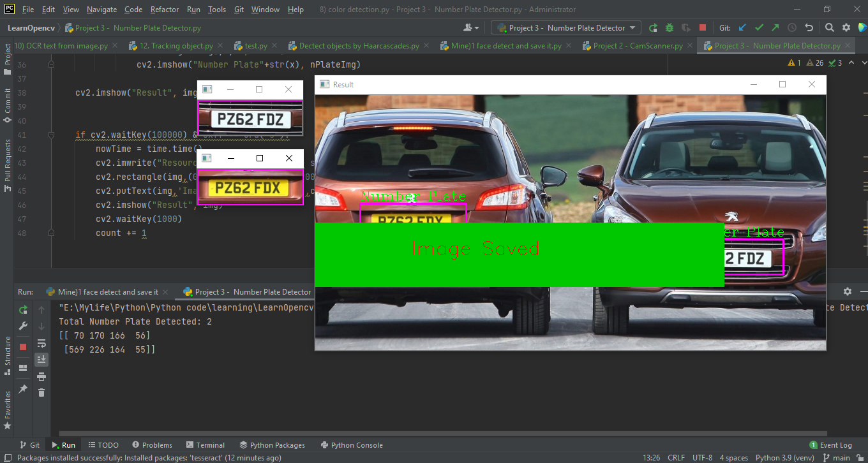Switch to 'Project 2 - CamScanner.py' tab
868x463 pixels.
638,46
